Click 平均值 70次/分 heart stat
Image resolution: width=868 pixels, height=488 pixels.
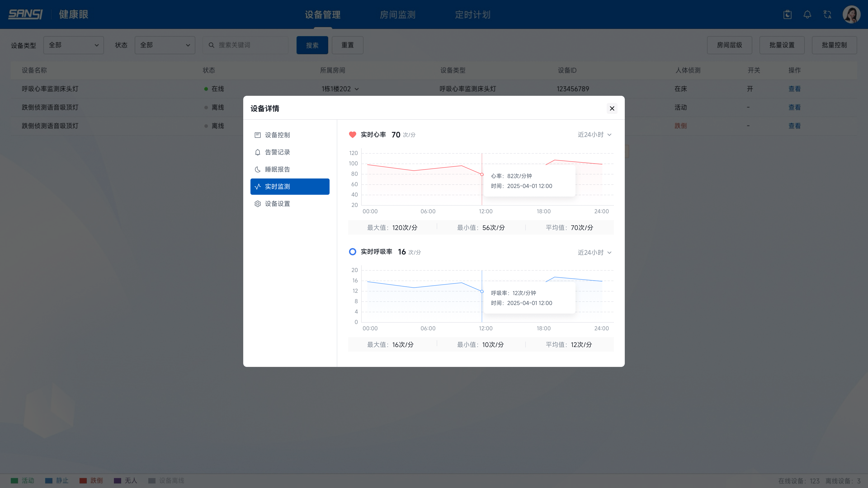coord(569,228)
